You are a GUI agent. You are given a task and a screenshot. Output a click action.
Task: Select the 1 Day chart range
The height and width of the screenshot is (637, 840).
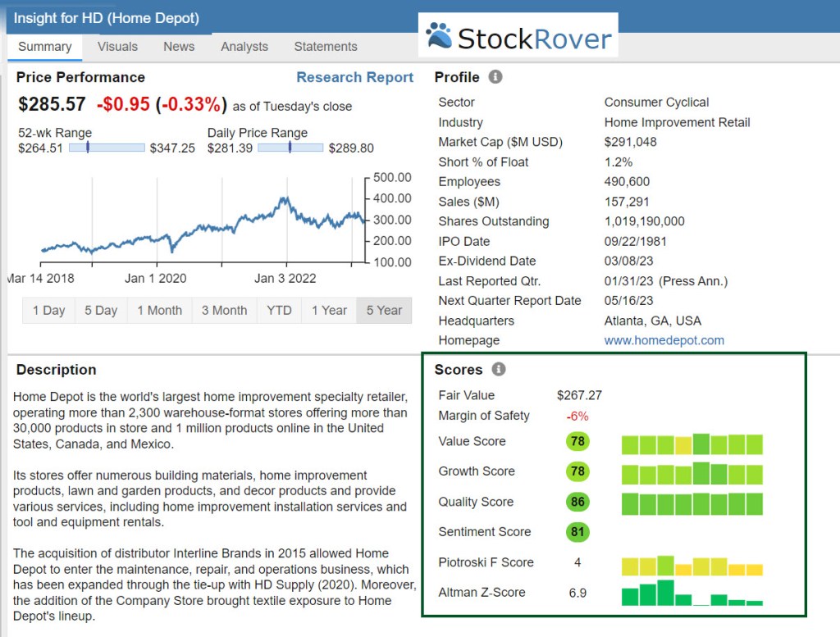point(48,311)
